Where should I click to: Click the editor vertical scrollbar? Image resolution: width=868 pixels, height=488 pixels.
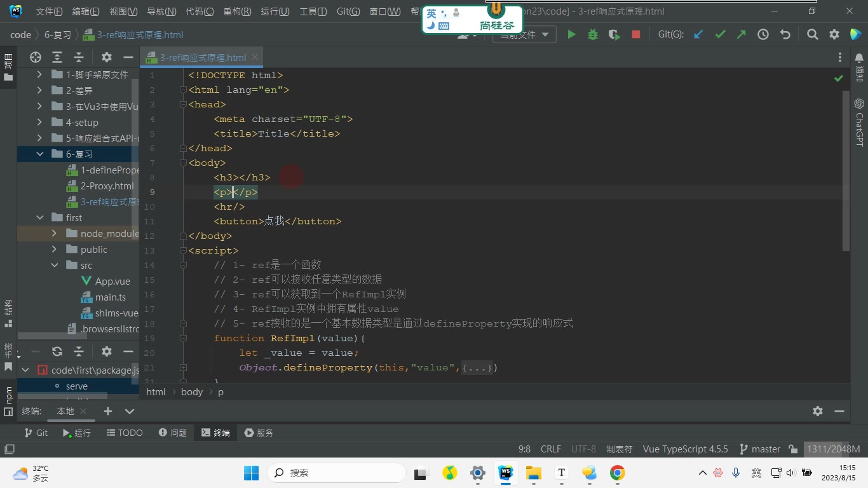846,170
